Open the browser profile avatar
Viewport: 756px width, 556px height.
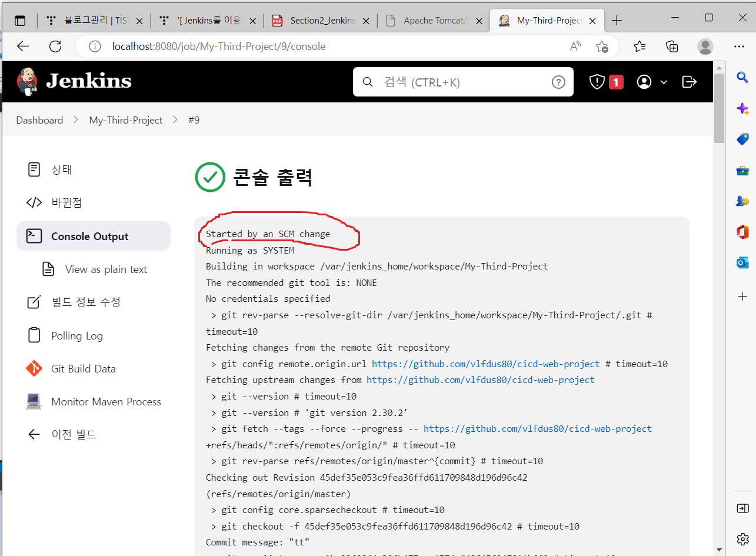[705, 46]
